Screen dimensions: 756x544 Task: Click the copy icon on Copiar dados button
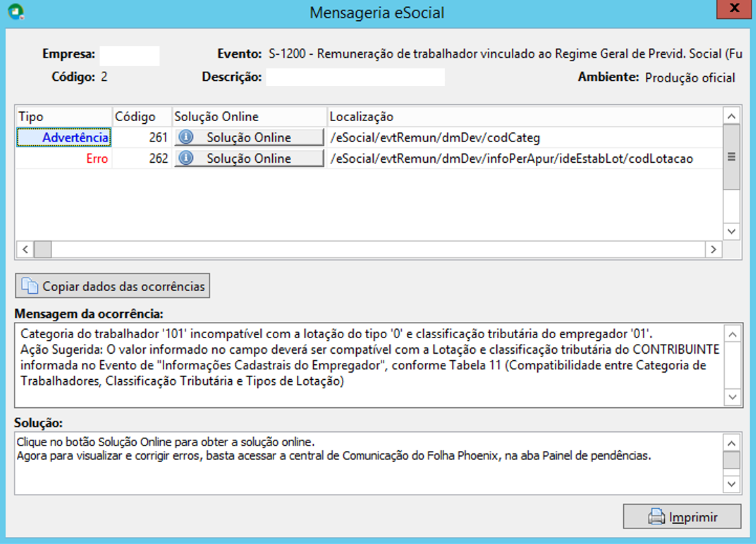click(30, 286)
